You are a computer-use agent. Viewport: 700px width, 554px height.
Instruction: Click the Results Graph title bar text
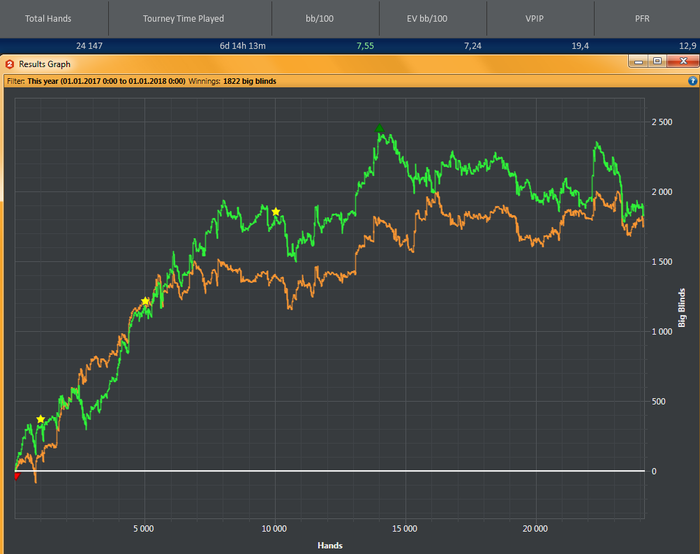tap(45, 64)
